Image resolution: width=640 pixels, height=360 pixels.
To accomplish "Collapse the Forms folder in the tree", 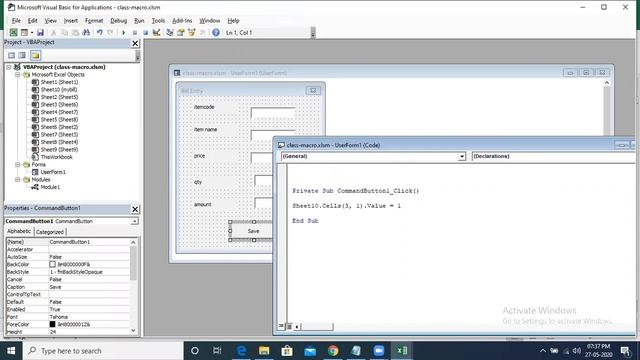I will pyautogui.click(x=18, y=164).
